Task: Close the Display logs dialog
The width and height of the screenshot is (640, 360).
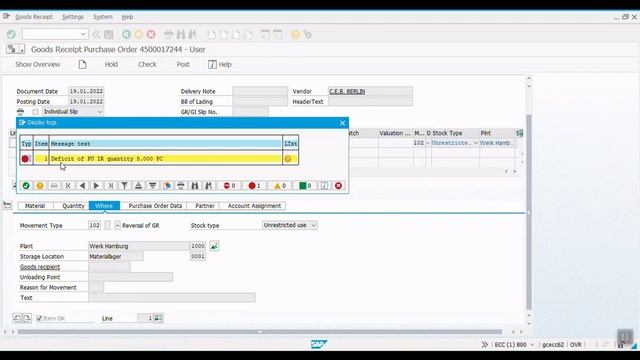Action: [342, 123]
